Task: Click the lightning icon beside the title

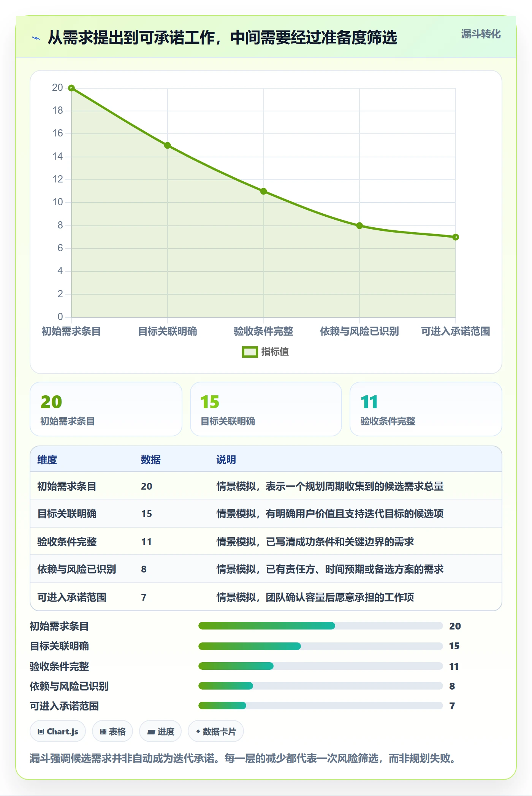Action: click(36, 38)
